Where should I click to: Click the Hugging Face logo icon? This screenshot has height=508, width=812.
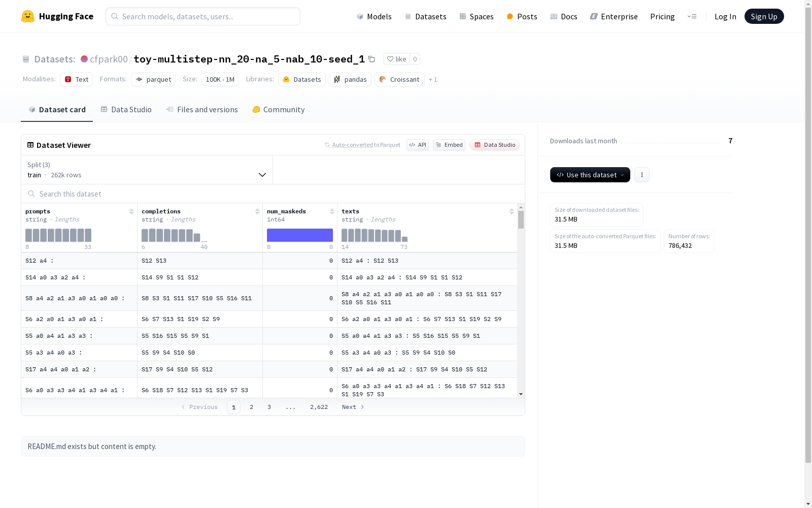click(x=28, y=16)
